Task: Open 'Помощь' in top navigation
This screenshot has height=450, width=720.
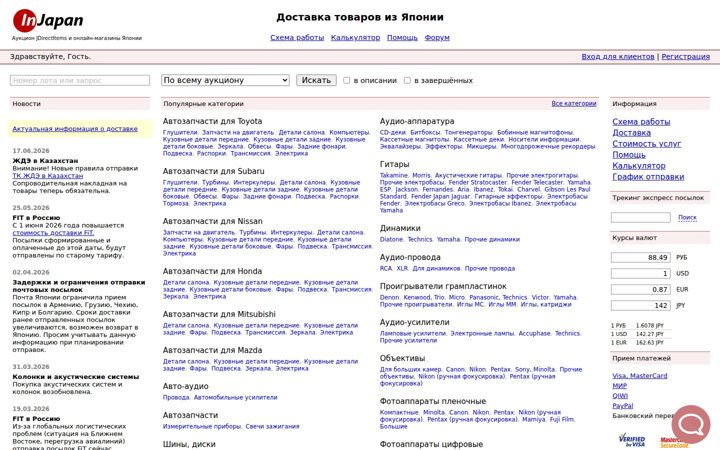Action: coord(402,38)
